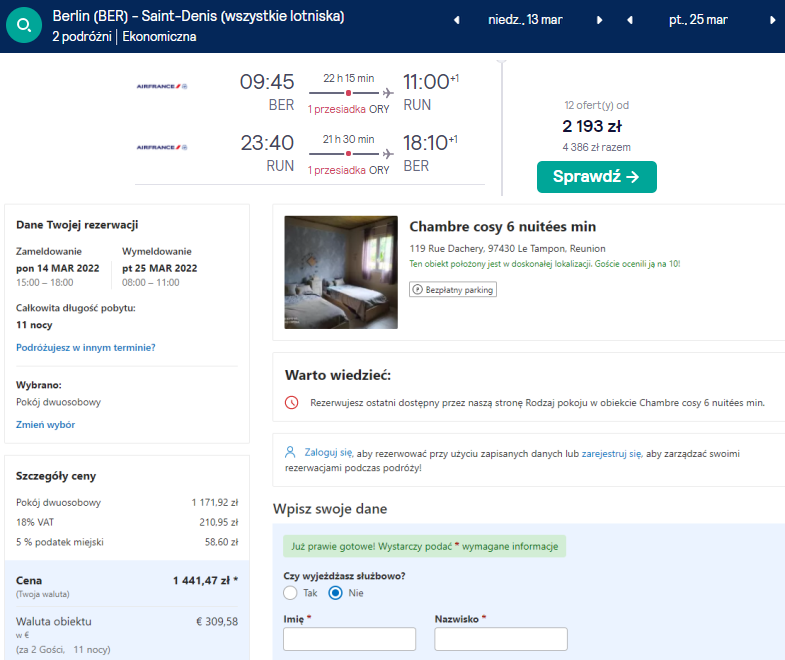Click the Bezpłatny parking badge

point(453,289)
